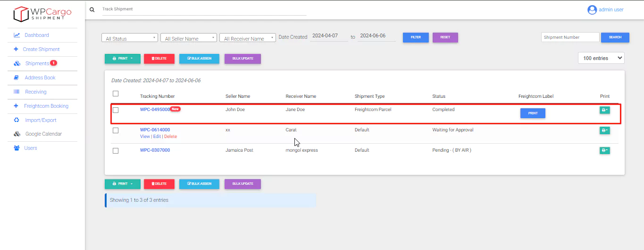Click the top red DELETE button
The width and height of the screenshot is (644, 250).
[159, 59]
